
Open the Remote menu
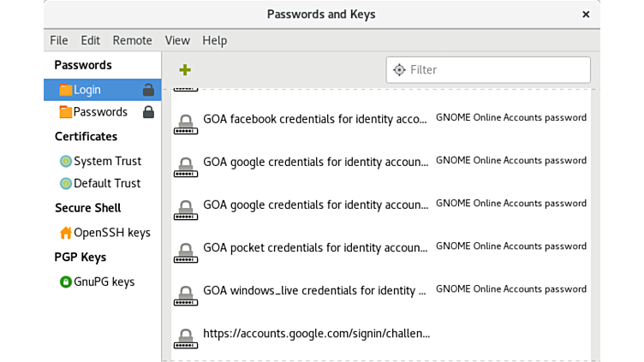[132, 40]
